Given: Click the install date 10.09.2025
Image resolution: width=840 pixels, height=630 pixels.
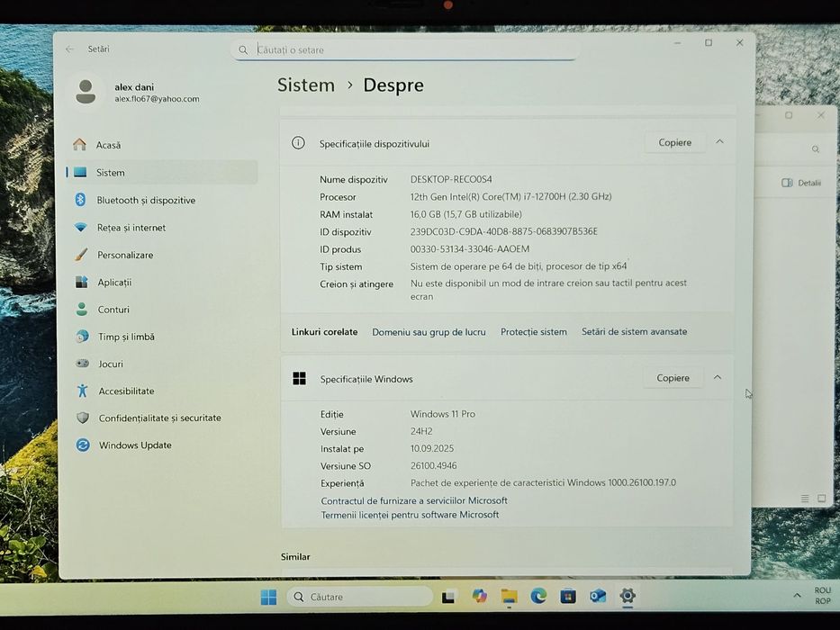Looking at the screenshot, I should tap(432, 448).
